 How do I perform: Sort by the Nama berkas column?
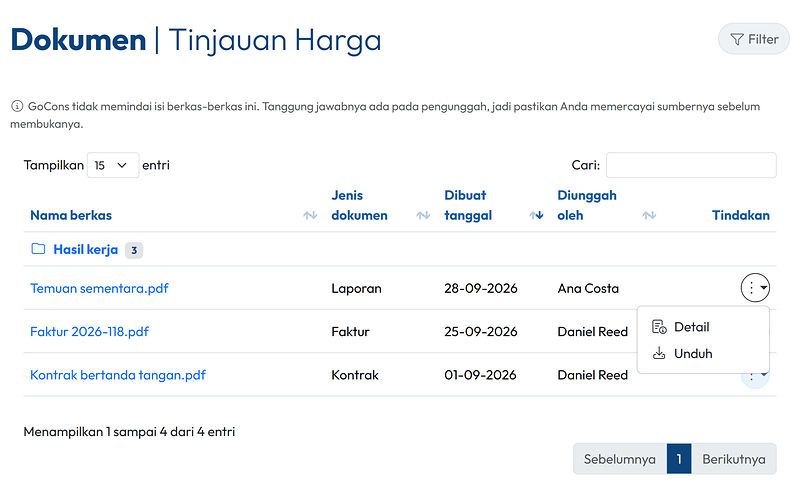(x=173, y=215)
